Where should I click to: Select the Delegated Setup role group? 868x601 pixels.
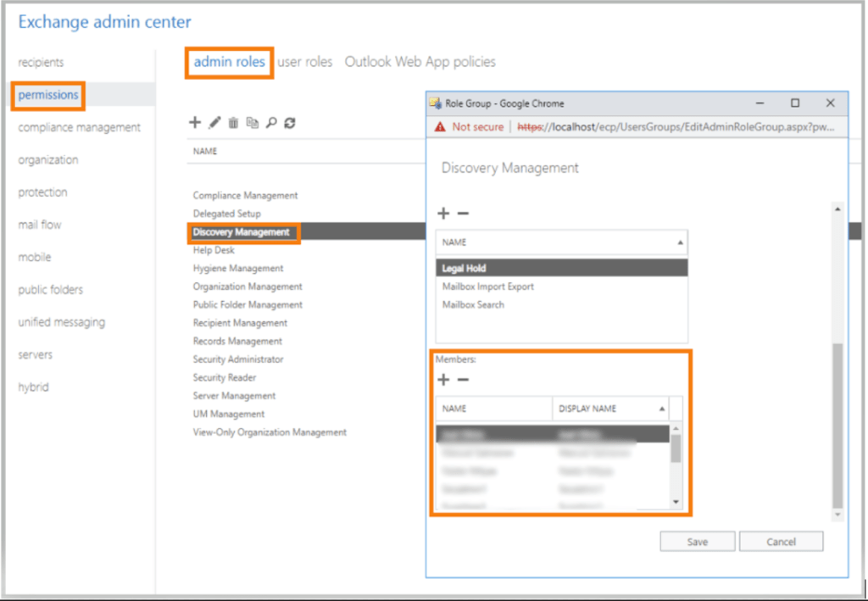click(x=227, y=214)
